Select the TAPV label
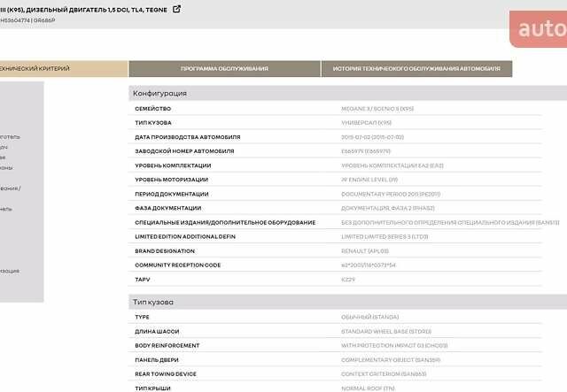 [x=143, y=280]
